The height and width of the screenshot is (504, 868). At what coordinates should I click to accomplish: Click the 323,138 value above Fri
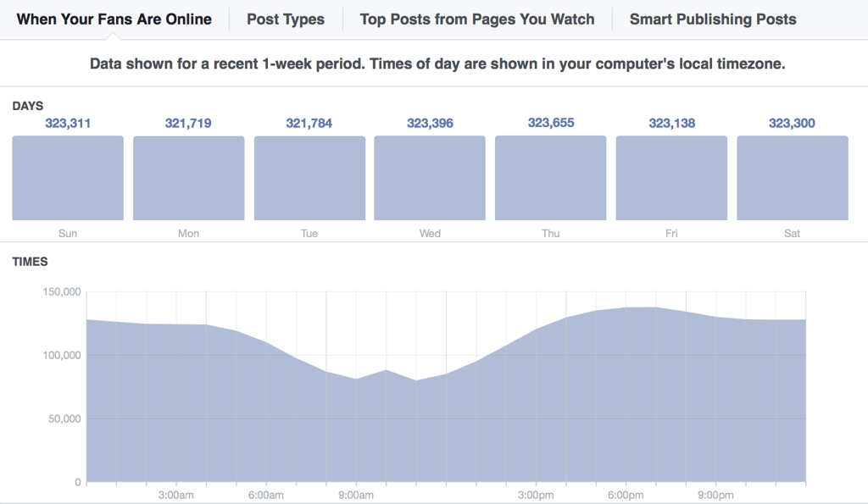[x=672, y=124]
